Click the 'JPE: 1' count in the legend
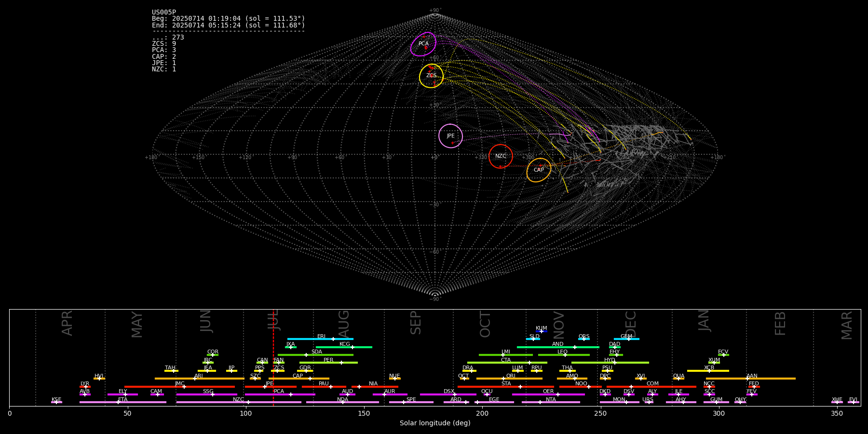This screenshot has width=868, height=434. tap(164, 63)
